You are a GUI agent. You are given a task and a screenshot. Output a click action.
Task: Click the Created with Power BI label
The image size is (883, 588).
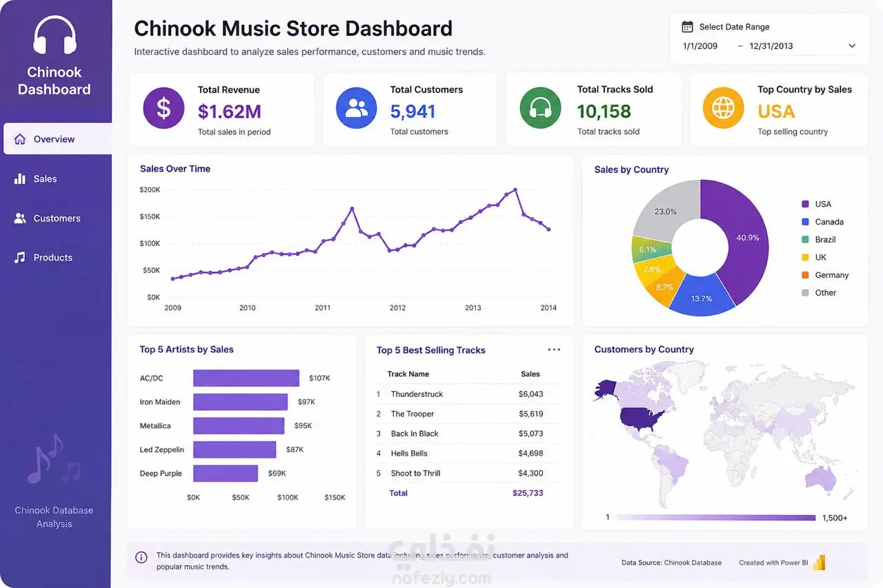pyautogui.click(x=773, y=562)
